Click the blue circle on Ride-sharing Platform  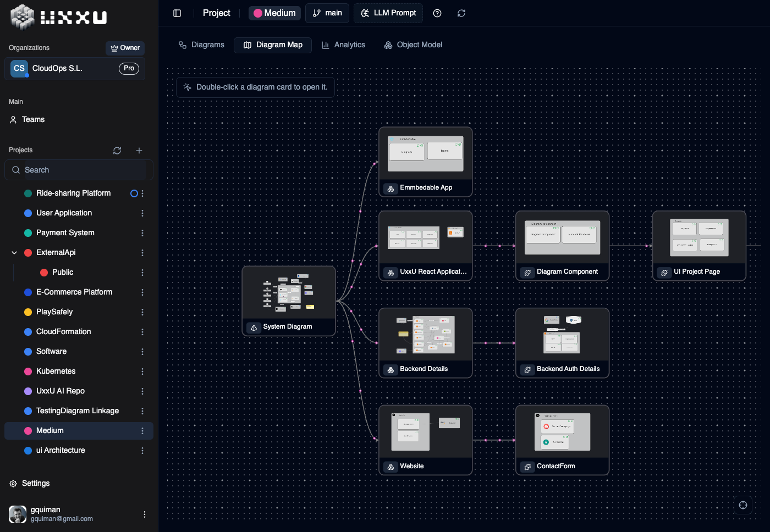(134, 193)
